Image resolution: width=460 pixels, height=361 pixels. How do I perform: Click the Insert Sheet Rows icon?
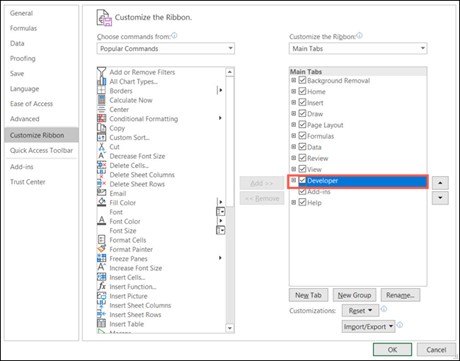101,314
